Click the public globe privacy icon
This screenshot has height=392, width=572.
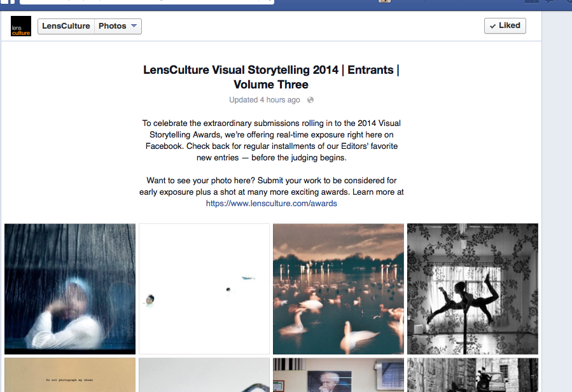pos(310,100)
